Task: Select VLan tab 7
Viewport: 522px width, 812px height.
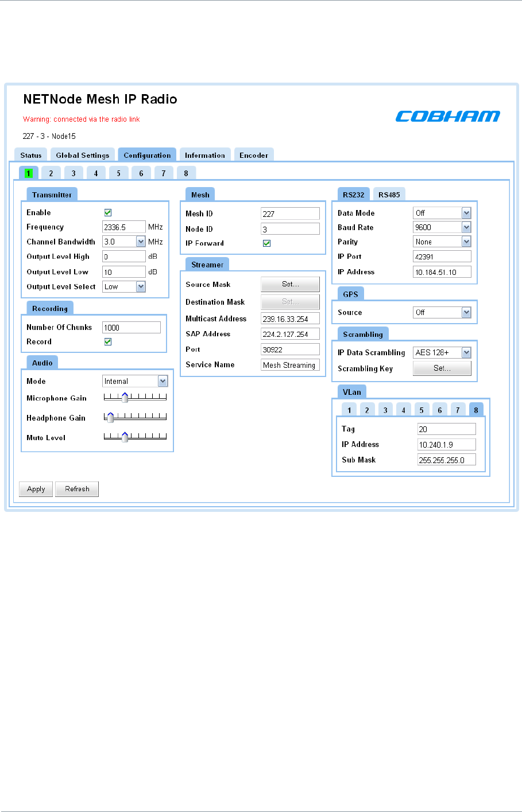Action: tap(458, 410)
